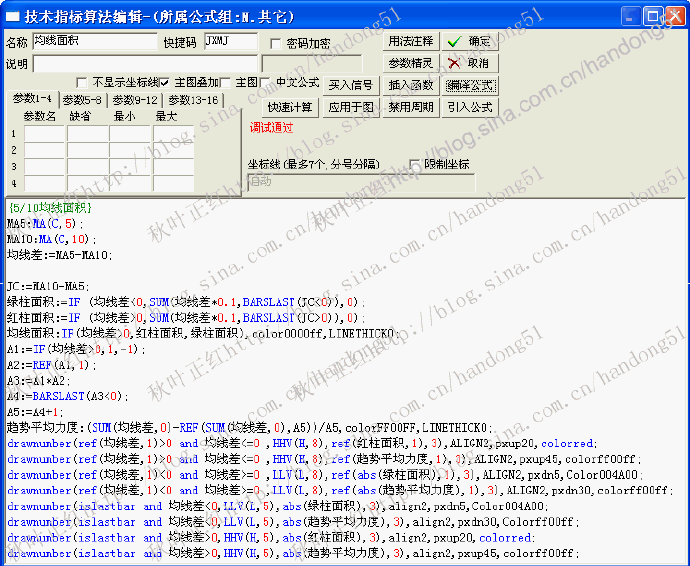Click the line A5:=A4+1;

pos(35,412)
